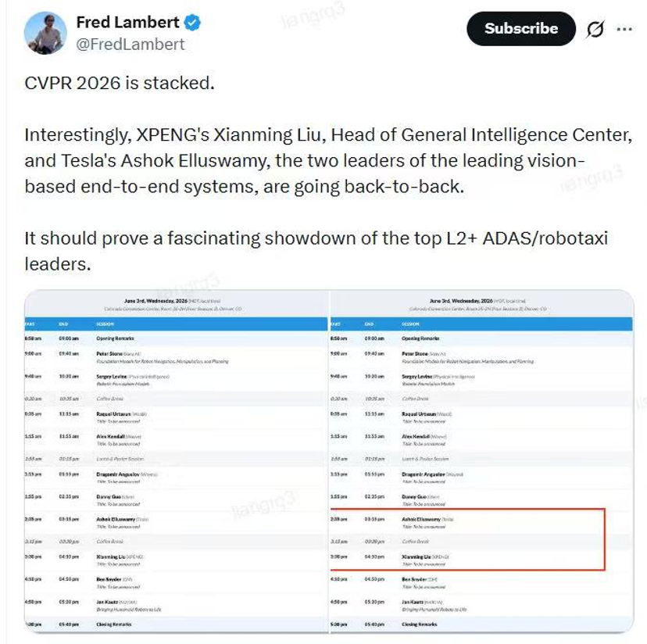Open the @FredLambert handle link
This screenshot has height=644, width=647.
(x=130, y=45)
